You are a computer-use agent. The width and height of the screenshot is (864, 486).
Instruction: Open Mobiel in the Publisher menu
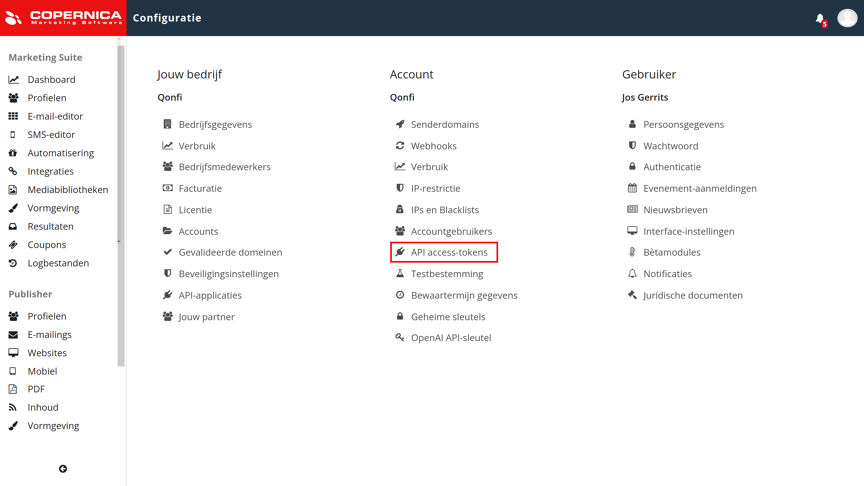[42, 371]
